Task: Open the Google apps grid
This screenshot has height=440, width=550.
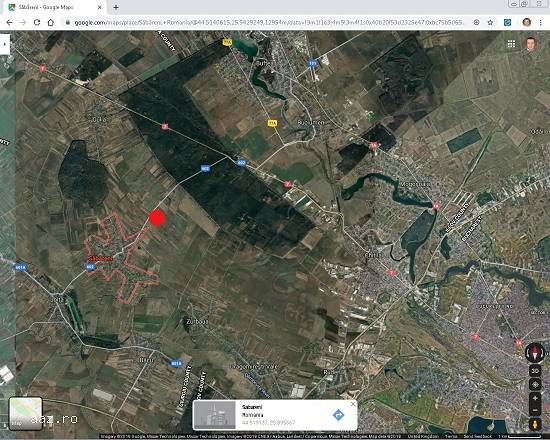Action: point(511,44)
